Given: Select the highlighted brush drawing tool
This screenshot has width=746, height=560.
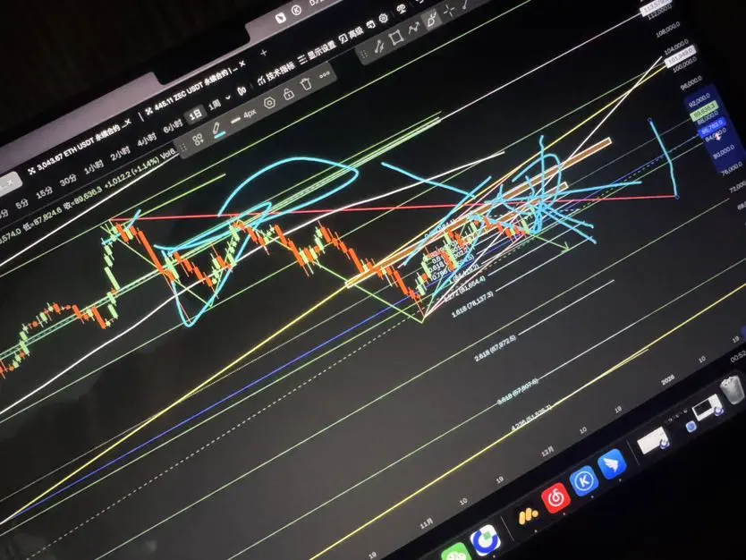Looking at the screenshot, I should tap(431, 20).
